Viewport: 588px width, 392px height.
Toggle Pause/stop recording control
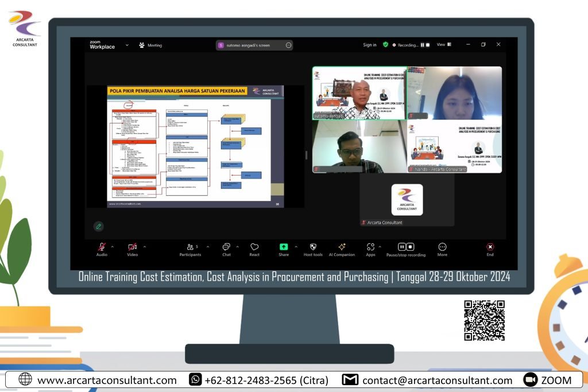click(406, 247)
